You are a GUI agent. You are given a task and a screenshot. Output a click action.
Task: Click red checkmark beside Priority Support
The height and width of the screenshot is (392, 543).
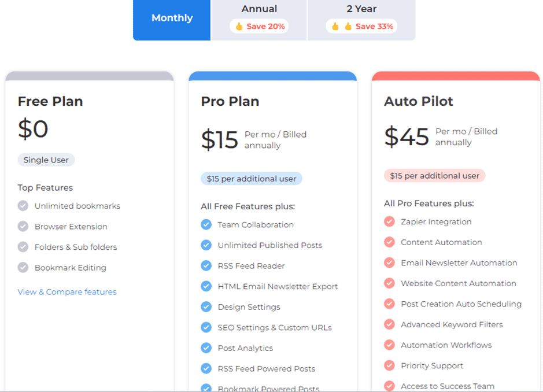(x=389, y=365)
